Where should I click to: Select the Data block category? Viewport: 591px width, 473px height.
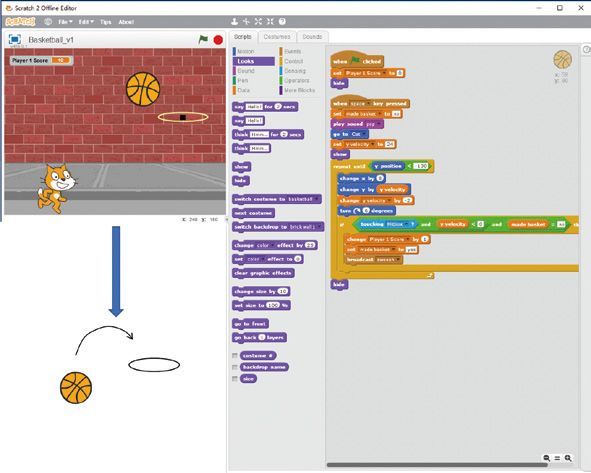253,90
